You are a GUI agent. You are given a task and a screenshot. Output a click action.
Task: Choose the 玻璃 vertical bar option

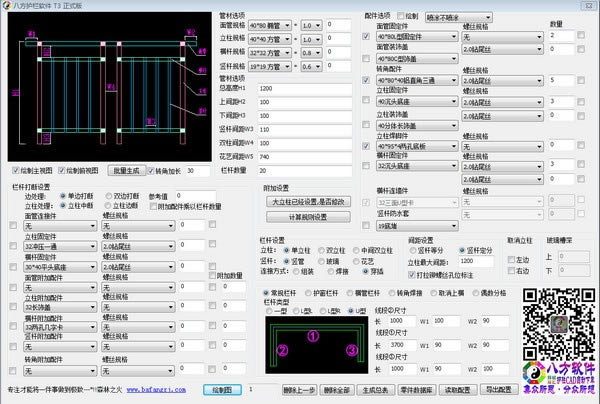[x=322, y=260]
